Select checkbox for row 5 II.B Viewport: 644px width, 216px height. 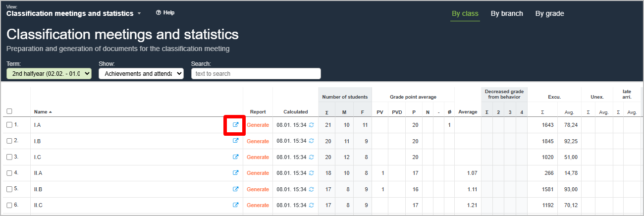pyautogui.click(x=9, y=189)
